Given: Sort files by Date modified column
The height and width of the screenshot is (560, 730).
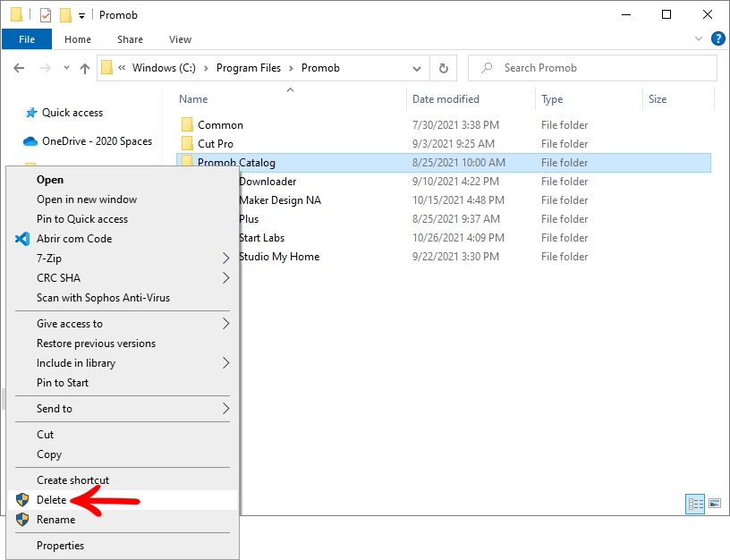Looking at the screenshot, I should click(x=446, y=99).
